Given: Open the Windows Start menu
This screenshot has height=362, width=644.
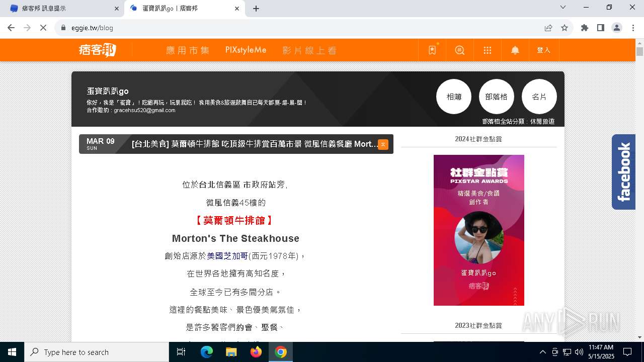Looking at the screenshot, I should click(12, 352).
